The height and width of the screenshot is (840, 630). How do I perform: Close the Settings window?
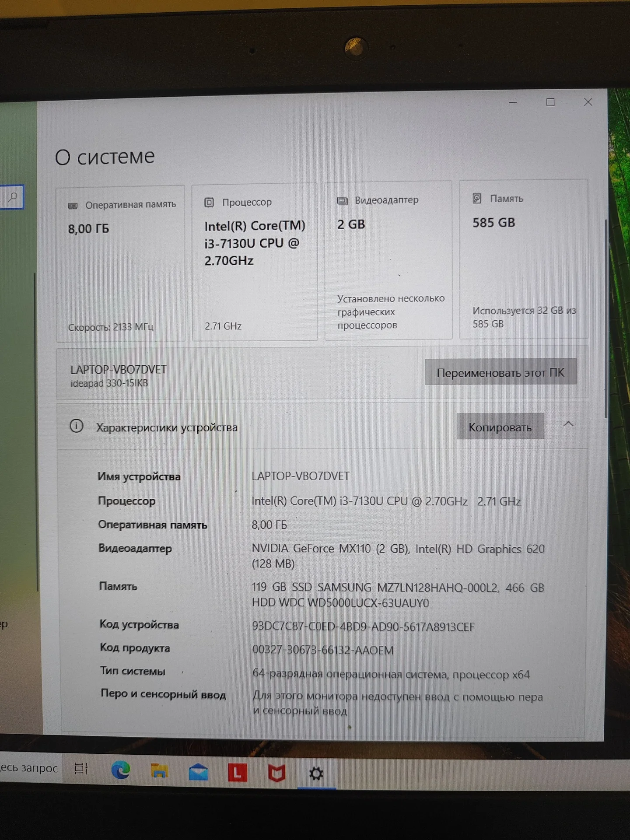pos(588,102)
